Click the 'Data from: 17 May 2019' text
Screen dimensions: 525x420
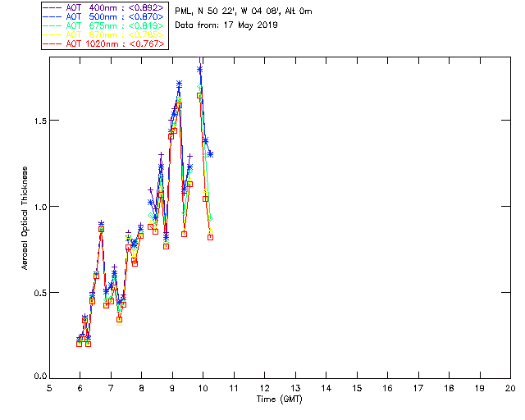point(226,25)
